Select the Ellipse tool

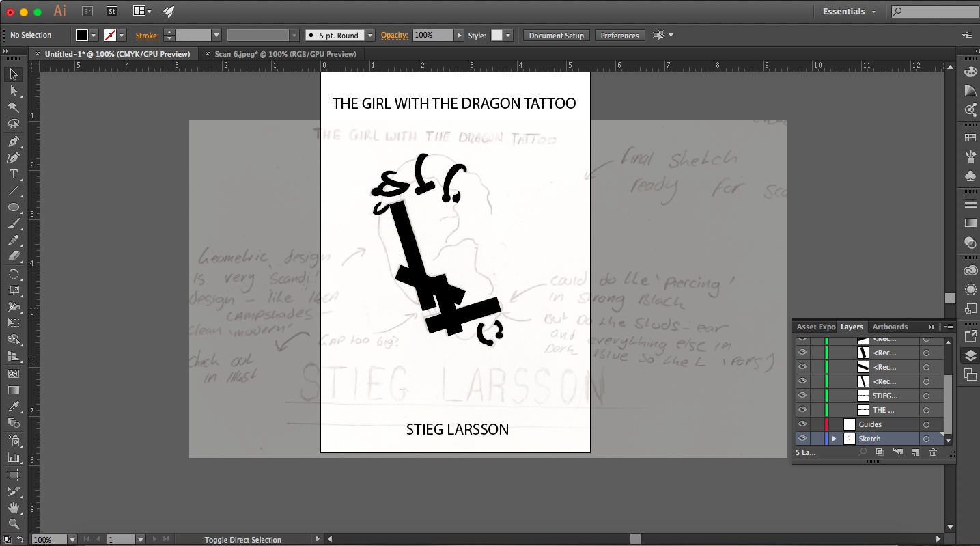point(14,207)
